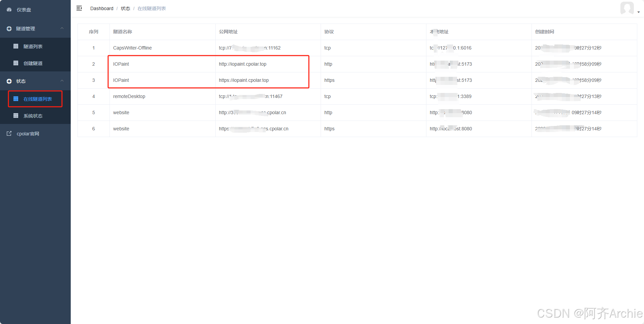Click the hamburger sidebar collapse icon
This screenshot has width=644, height=324.
point(79,8)
